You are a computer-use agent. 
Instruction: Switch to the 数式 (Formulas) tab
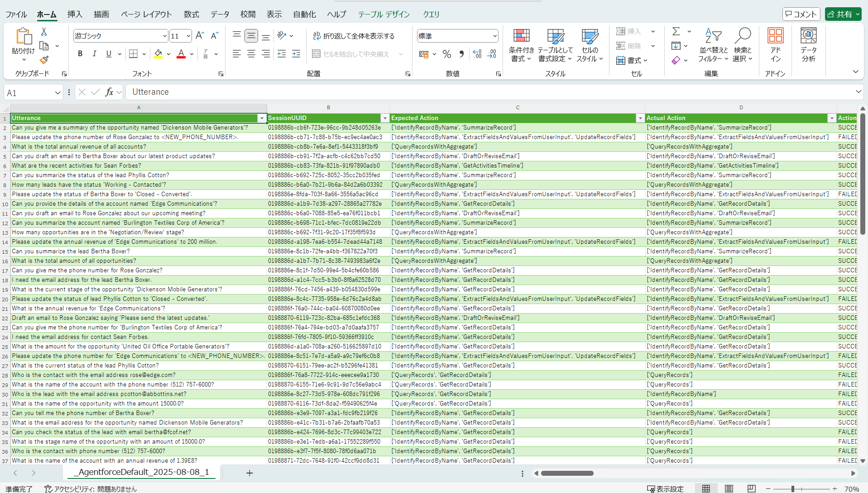tap(191, 14)
